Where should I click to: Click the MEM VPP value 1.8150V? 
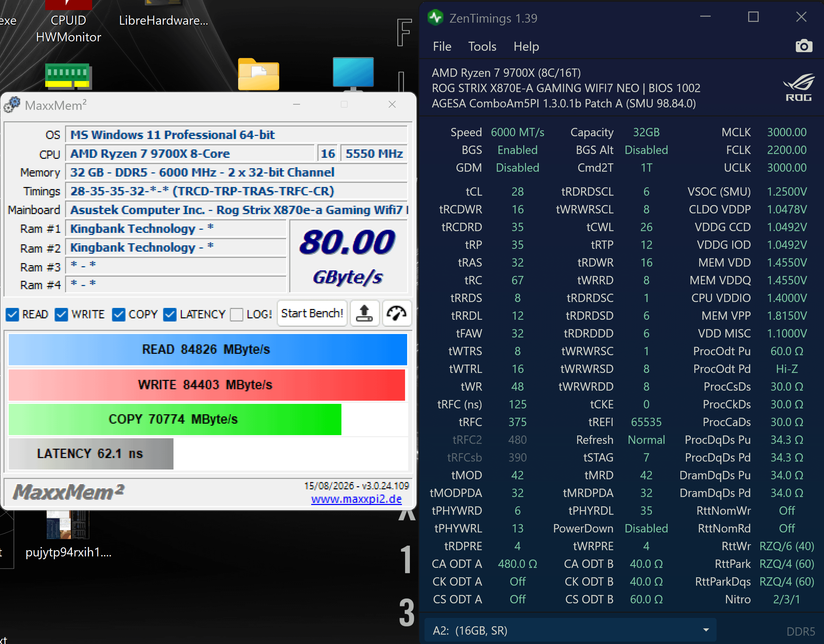coord(787,316)
